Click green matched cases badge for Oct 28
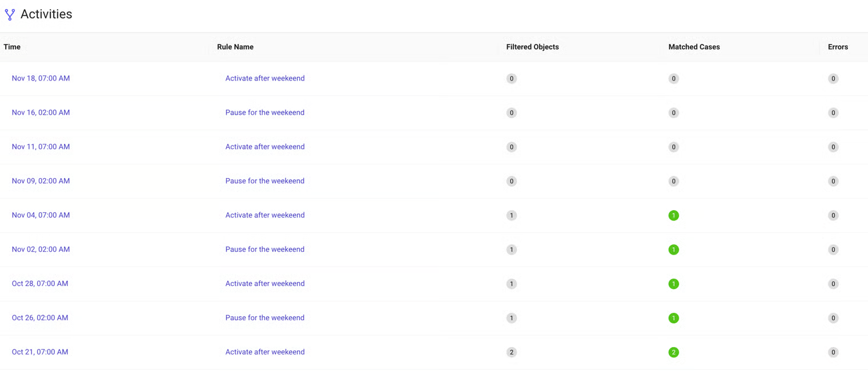 (673, 284)
